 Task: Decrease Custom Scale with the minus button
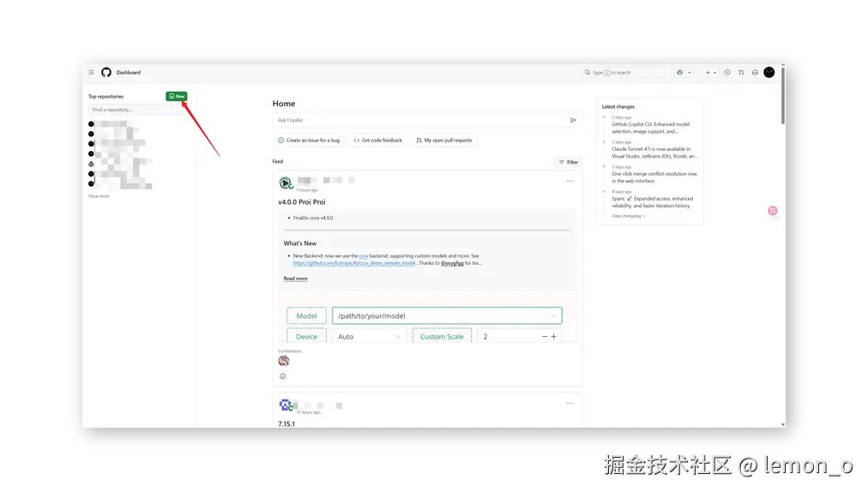click(x=544, y=337)
